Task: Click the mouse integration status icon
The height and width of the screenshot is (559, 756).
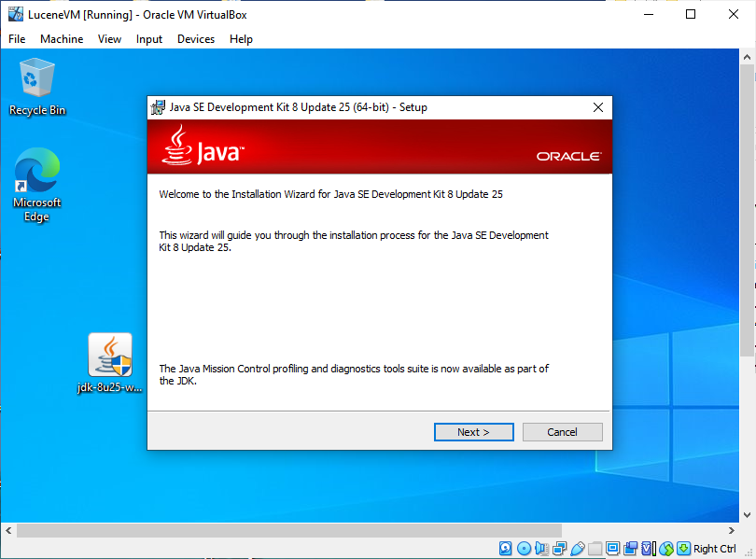Action: click(x=666, y=549)
